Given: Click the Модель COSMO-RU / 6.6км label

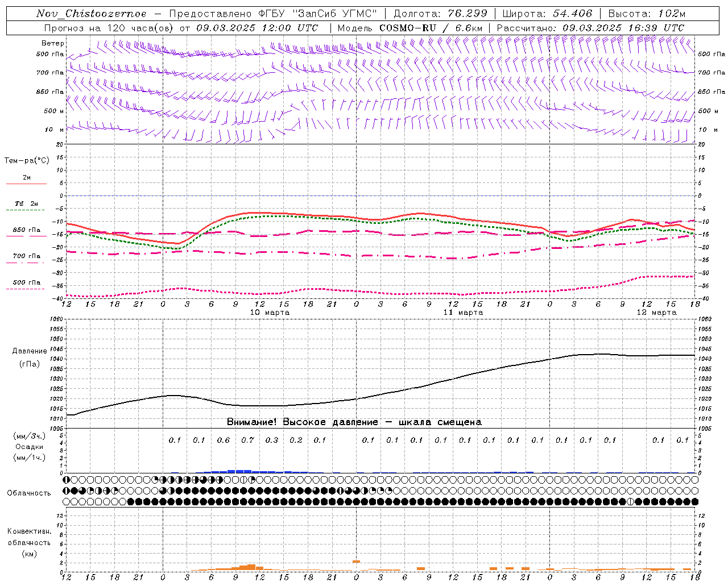Looking at the screenshot, I should pyautogui.click(x=409, y=28).
